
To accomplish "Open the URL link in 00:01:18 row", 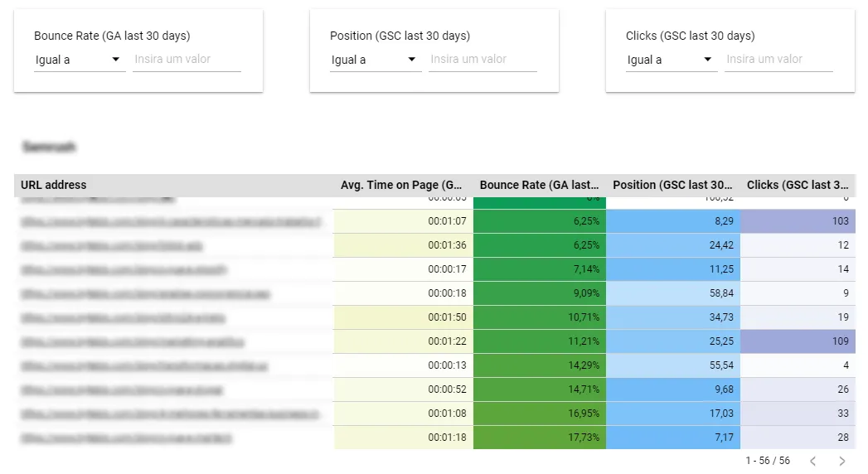I will (x=126, y=438).
